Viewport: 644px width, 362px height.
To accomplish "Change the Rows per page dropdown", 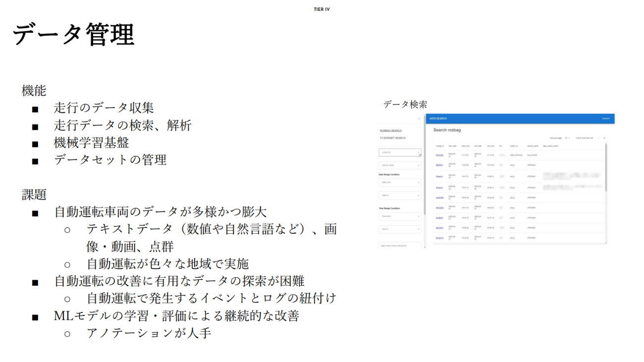I will (x=567, y=138).
